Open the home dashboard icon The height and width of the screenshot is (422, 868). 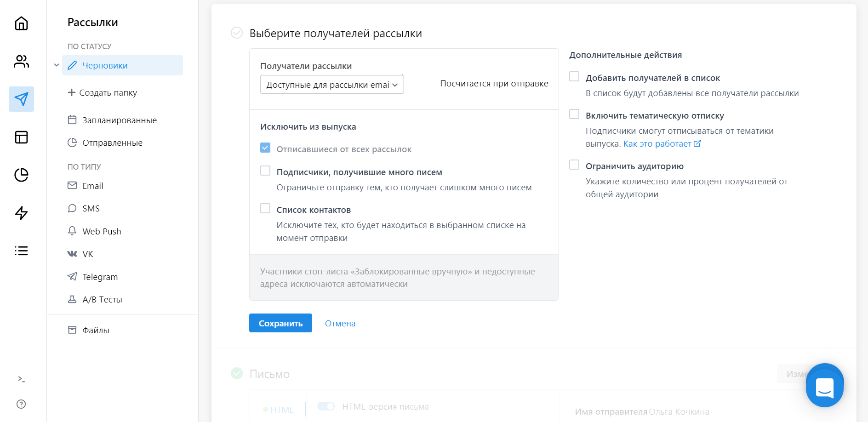point(21,23)
